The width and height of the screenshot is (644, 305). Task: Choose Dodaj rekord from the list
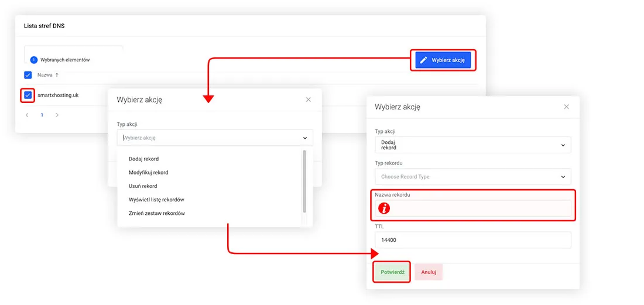tap(144, 159)
